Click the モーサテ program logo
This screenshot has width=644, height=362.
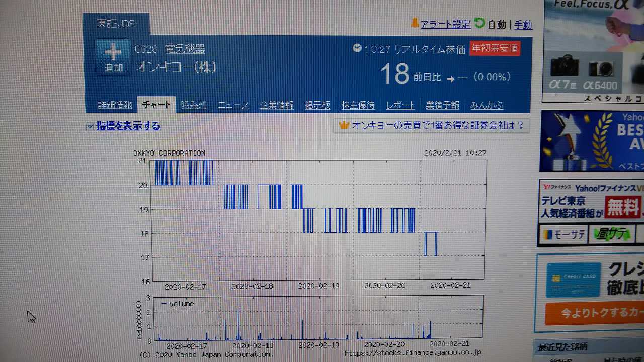[562, 234]
